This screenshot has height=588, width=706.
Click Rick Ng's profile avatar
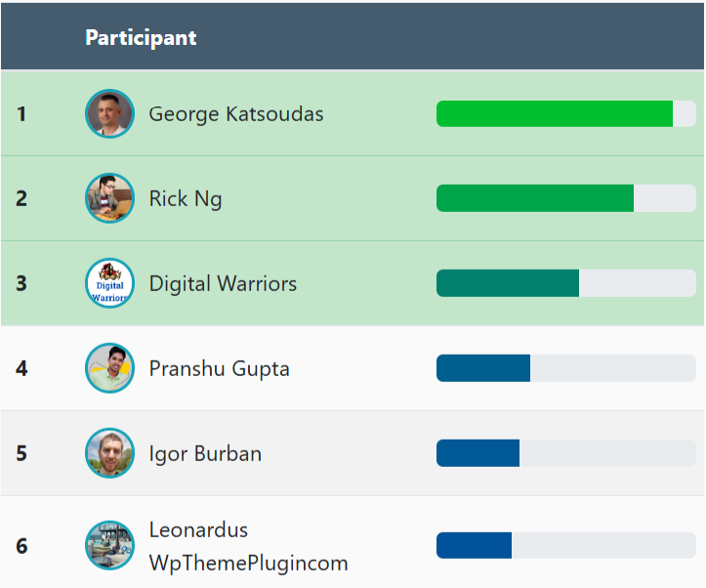[109, 198]
